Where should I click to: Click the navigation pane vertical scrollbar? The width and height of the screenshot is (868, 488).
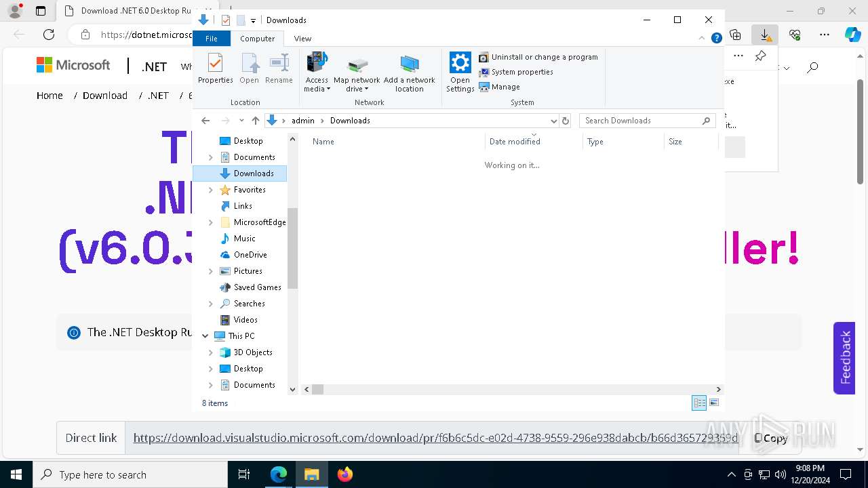pyautogui.click(x=293, y=249)
